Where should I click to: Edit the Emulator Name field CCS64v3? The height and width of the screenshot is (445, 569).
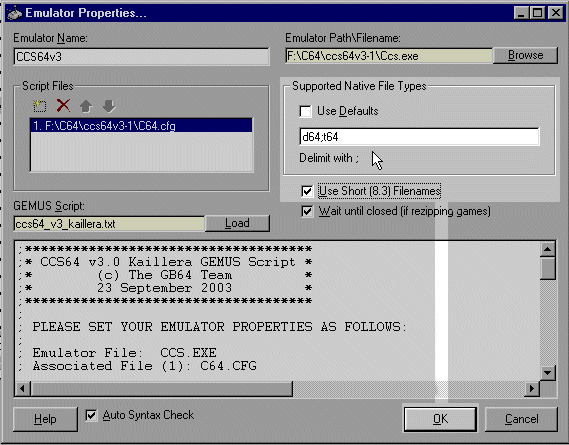141,57
